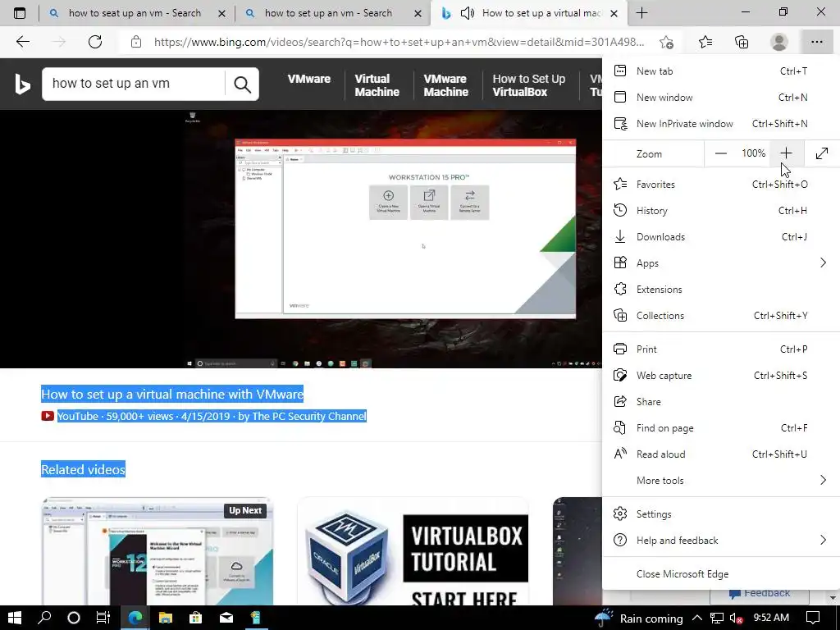Click the Bing search input field

[x=134, y=84]
